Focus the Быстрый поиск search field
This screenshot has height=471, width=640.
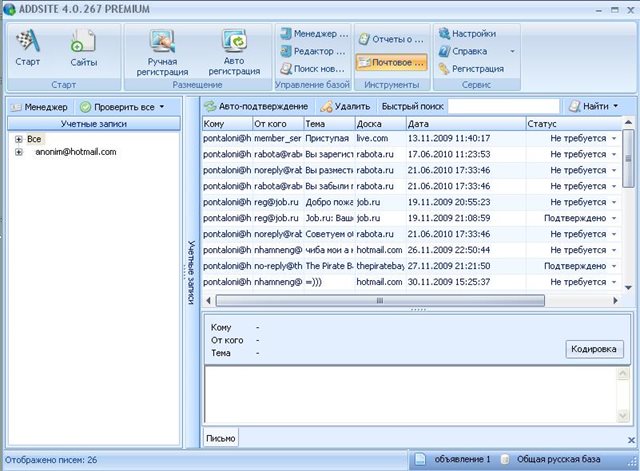point(504,107)
